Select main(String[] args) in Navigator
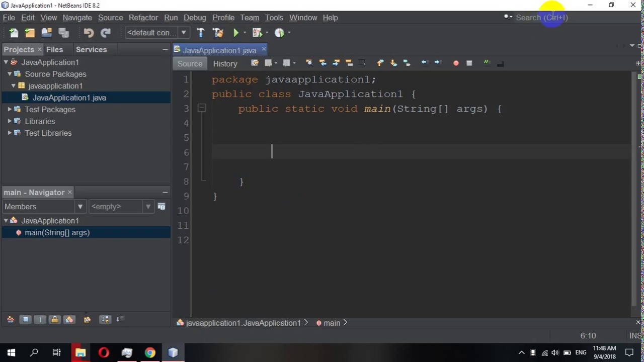Image resolution: width=644 pixels, height=362 pixels. click(57, 233)
